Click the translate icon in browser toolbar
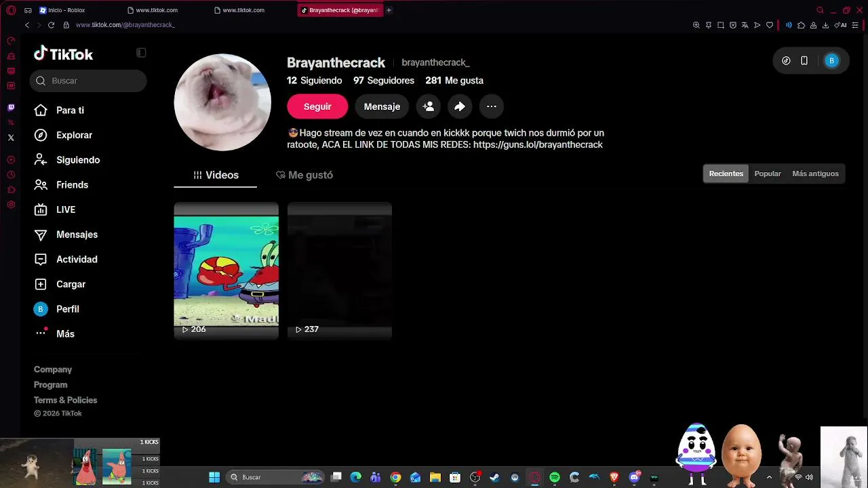 click(x=745, y=25)
